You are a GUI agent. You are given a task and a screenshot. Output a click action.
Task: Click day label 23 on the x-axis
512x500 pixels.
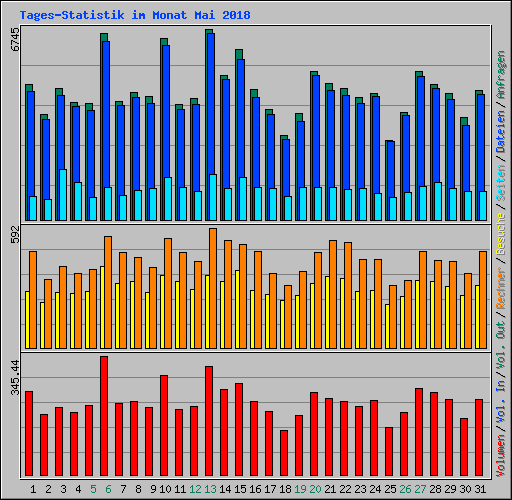(x=360, y=489)
